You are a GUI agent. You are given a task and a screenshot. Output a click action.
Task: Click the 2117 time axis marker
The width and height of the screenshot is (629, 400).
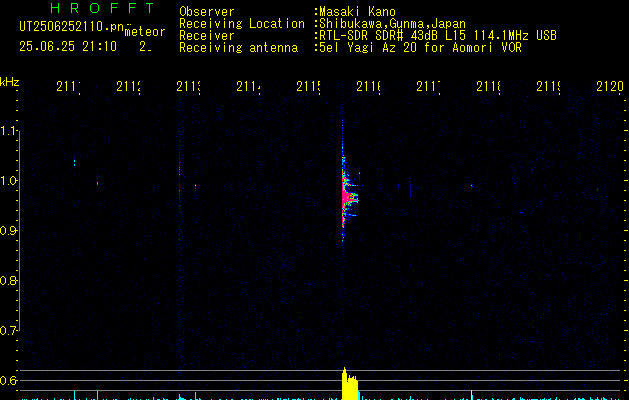(x=428, y=86)
